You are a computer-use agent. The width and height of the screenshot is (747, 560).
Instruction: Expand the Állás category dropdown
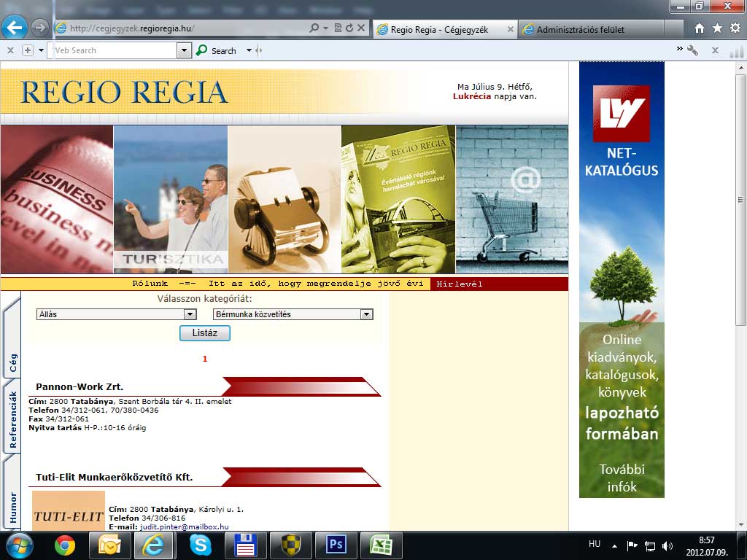coord(190,314)
